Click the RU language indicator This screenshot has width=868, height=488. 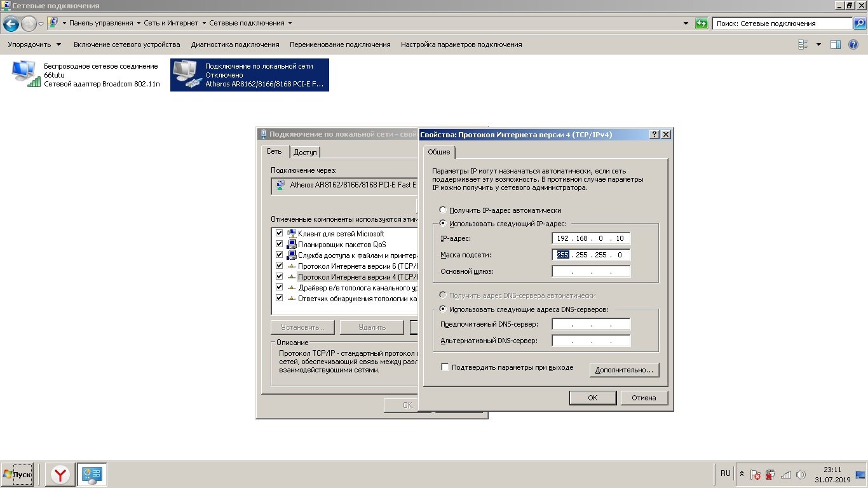726,473
